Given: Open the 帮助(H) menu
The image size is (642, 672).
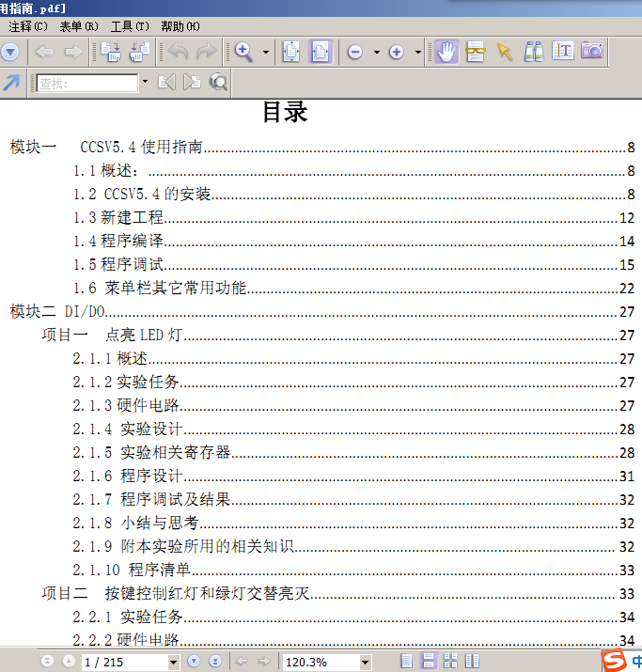Looking at the screenshot, I should [x=180, y=26].
